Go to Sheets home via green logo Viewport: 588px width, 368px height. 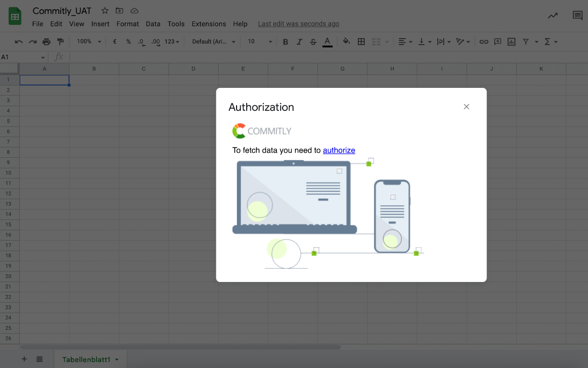click(x=15, y=16)
